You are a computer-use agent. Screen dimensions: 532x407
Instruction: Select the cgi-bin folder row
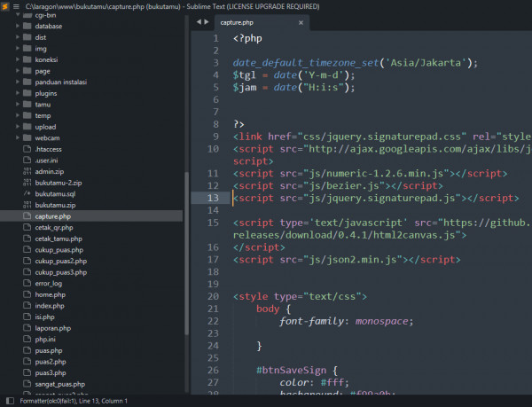pos(91,15)
